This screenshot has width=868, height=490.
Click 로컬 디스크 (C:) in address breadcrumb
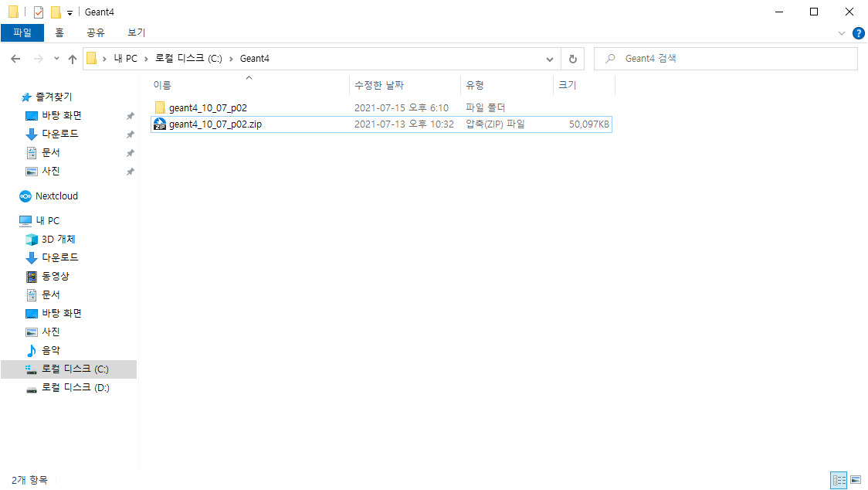(x=188, y=59)
